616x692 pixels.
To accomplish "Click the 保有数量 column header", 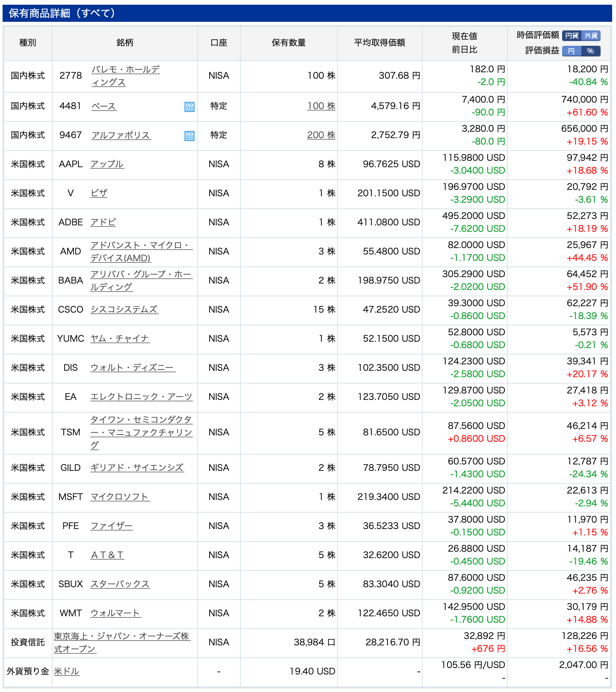I will coord(289,43).
